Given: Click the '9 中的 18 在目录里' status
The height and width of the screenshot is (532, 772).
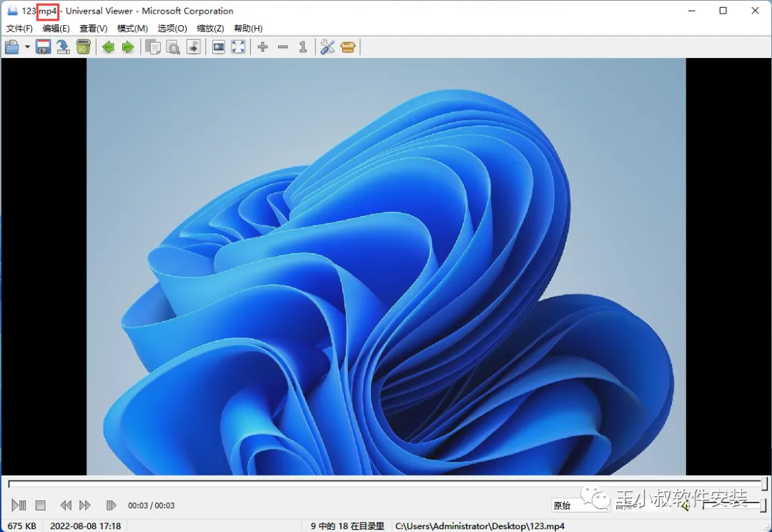Looking at the screenshot, I should [347, 526].
